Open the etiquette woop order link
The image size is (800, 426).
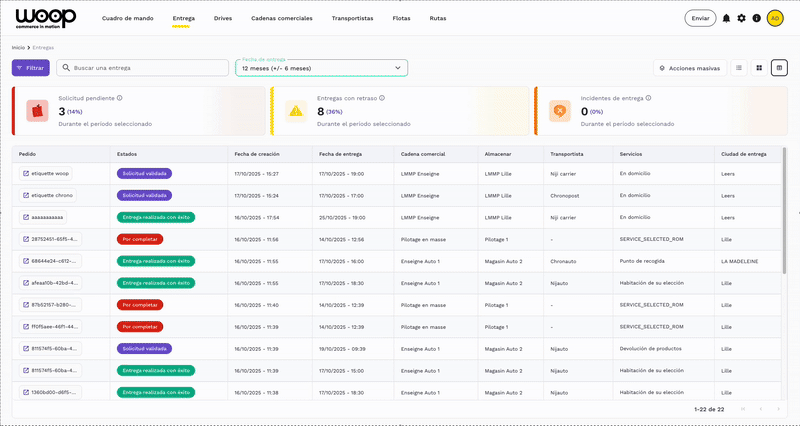tap(45, 173)
